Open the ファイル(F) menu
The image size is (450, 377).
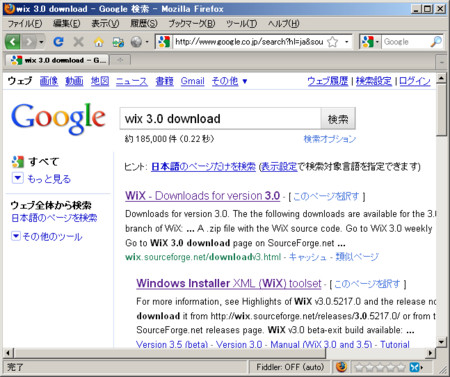(x=25, y=24)
